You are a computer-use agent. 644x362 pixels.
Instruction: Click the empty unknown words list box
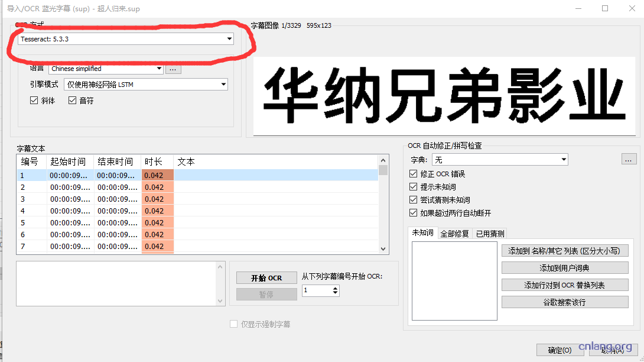click(455, 281)
